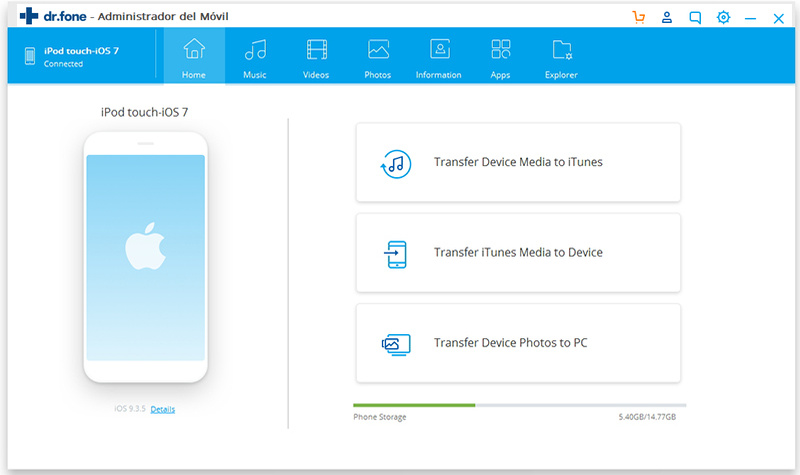Switch to the Music tab
800x475 pixels.
(255, 59)
